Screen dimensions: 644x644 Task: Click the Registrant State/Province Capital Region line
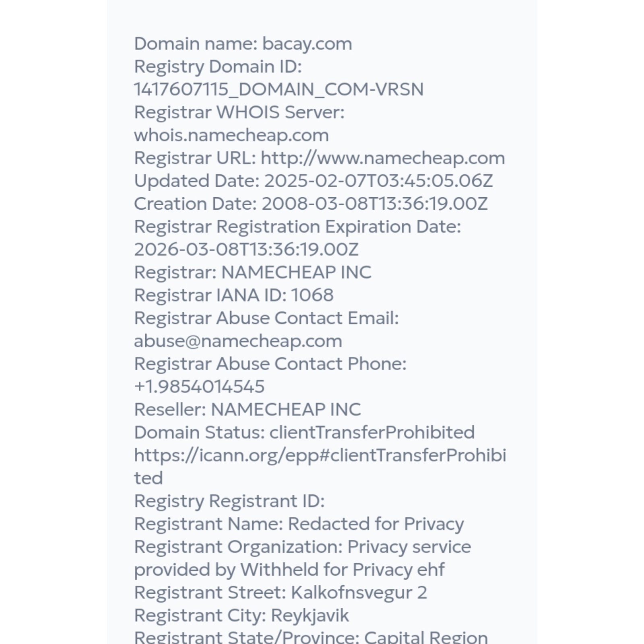(310, 637)
